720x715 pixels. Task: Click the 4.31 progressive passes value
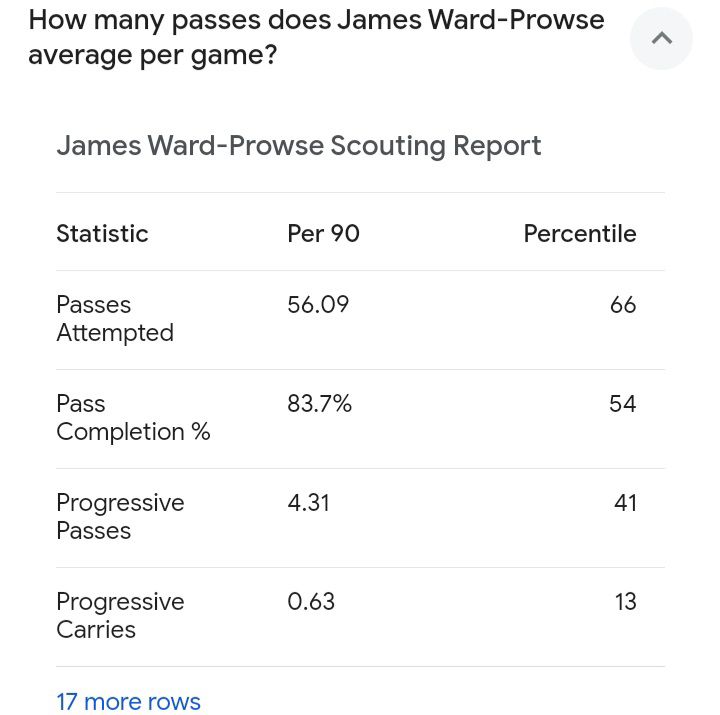tap(308, 502)
